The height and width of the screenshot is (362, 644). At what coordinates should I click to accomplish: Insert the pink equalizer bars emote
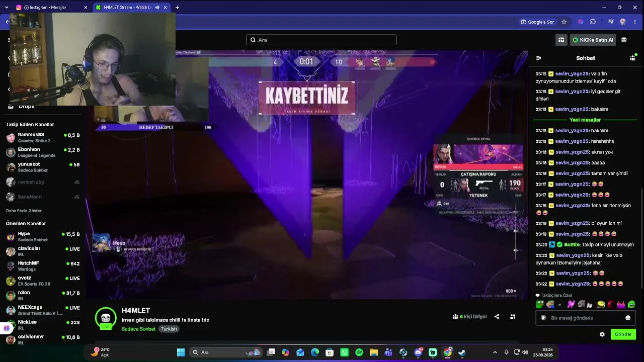621,304
